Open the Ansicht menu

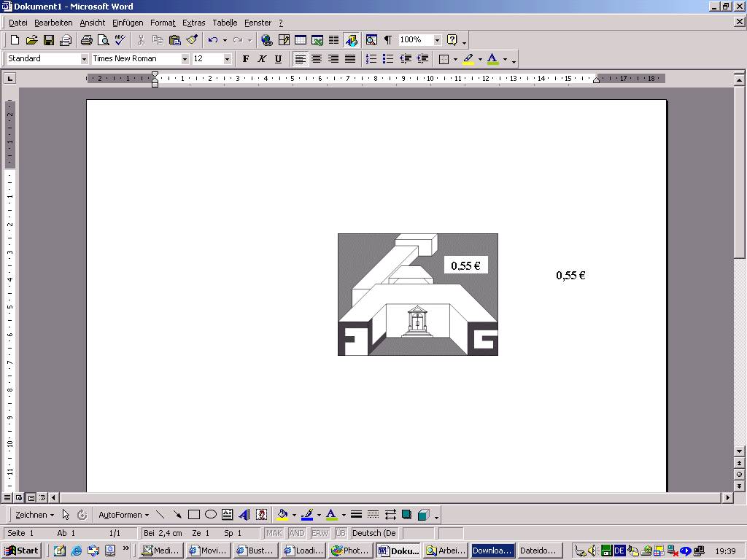tap(93, 23)
